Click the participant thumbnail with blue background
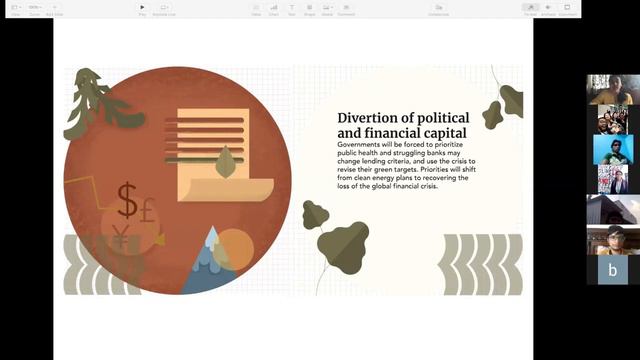Image resolution: width=640 pixels, height=360 pixels. [613, 150]
